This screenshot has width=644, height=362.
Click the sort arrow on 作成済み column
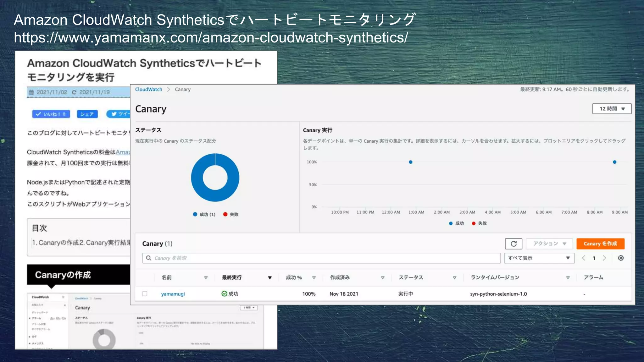coord(383,277)
